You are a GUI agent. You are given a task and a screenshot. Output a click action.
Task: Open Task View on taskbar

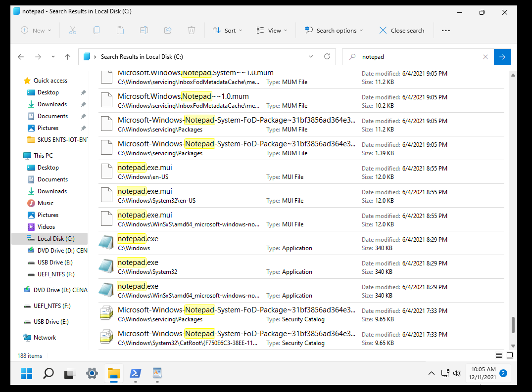click(x=70, y=373)
